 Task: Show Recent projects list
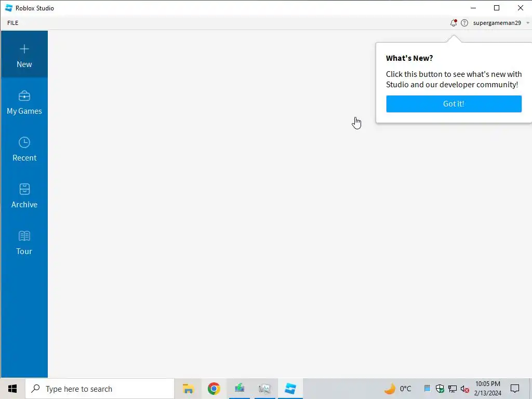point(24,149)
